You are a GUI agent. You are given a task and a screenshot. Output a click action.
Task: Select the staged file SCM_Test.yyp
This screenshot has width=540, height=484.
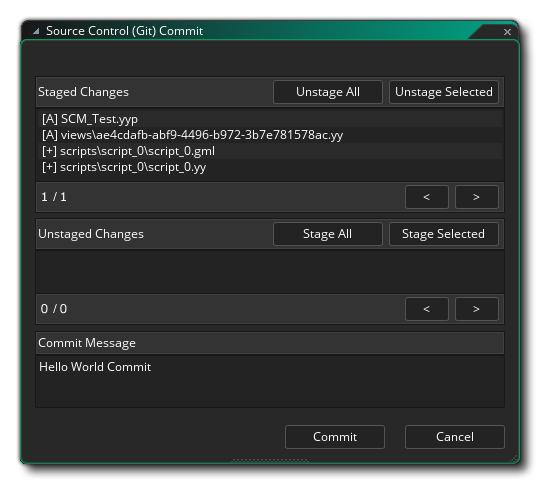[x=270, y=119]
